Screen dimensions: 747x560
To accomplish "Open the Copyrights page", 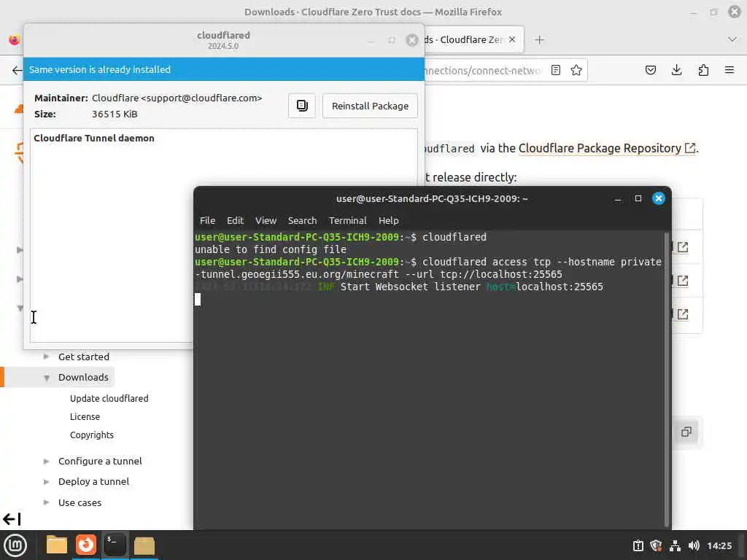I will pos(91,435).
